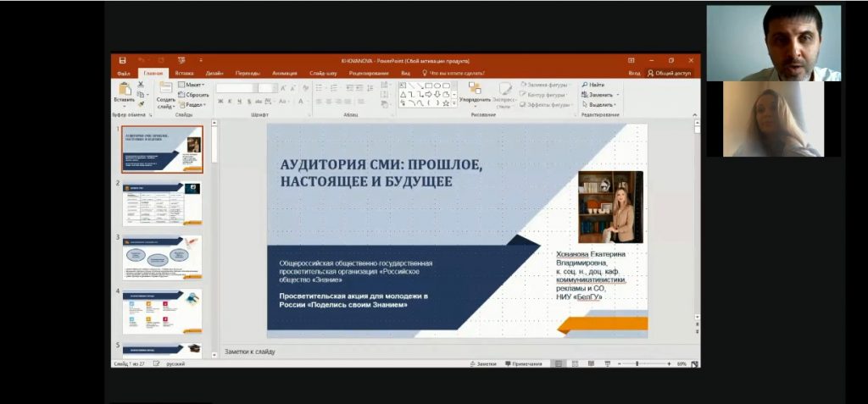The height and width of the screenshot is (404, 868).
Task: Save the presentation with the floppy disk icon
Action: [122, 60]
